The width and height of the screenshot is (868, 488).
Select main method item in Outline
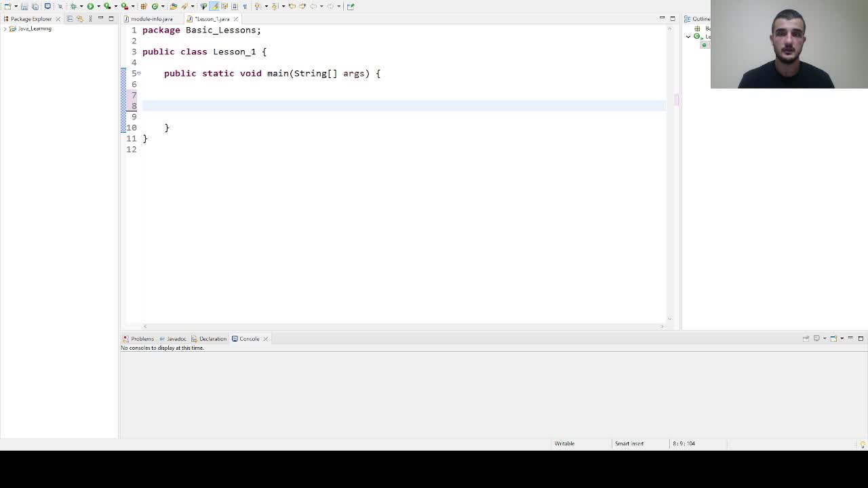point(705,45)
